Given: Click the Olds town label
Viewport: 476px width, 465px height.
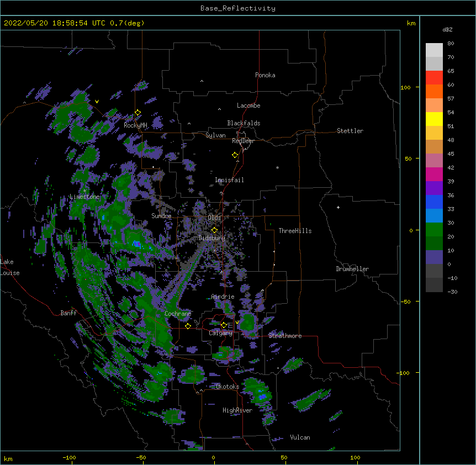Looking at the screenshot, I should (214, 218).
